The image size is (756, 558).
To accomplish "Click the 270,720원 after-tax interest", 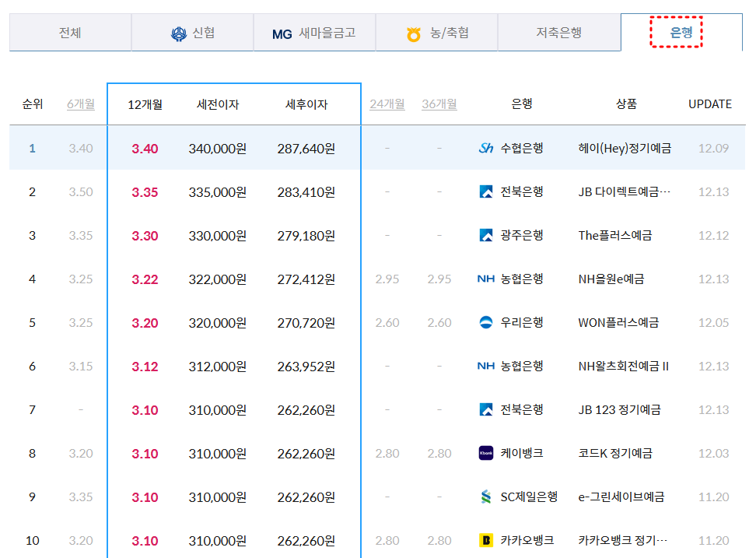I will (306, 323).
